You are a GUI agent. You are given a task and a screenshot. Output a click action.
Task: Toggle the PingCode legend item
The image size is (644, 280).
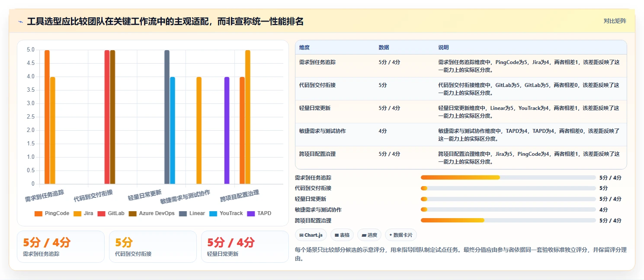click(x=52, y=213)
